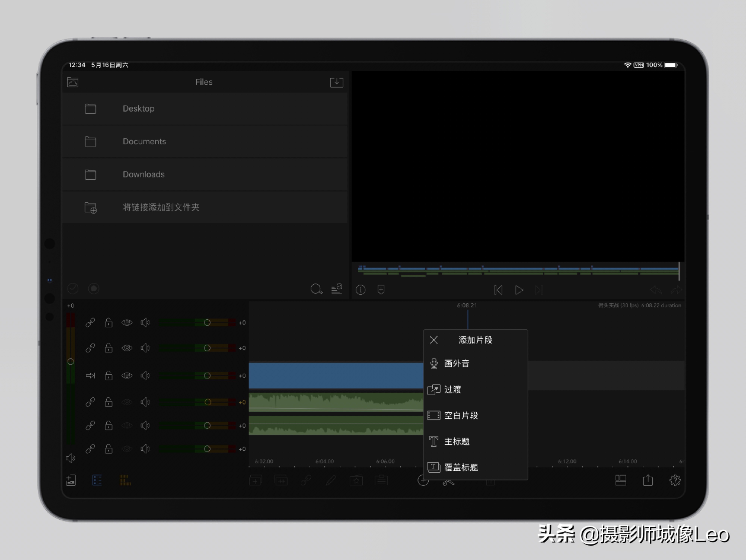Select the pencil edit tool
Viewport: 746px width, 560px height.
pyautogui.click(x=332, y=480)
